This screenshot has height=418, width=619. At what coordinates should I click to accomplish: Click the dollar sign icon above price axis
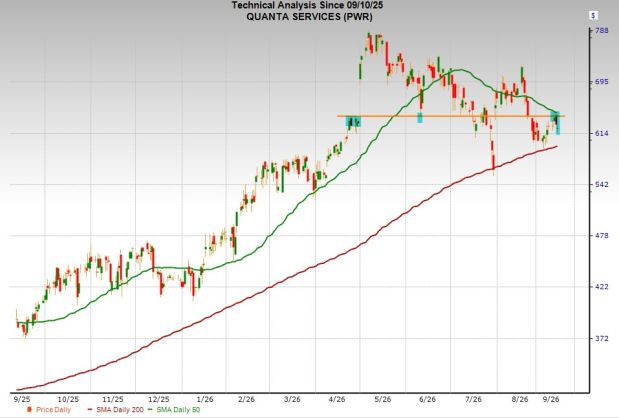click(593, 15)
